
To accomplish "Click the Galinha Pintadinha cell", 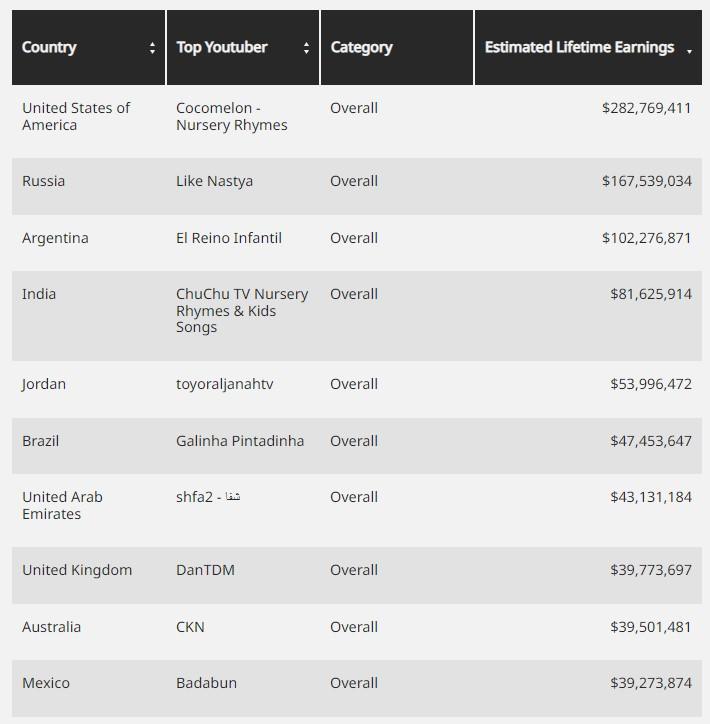I will pos(240,441).
